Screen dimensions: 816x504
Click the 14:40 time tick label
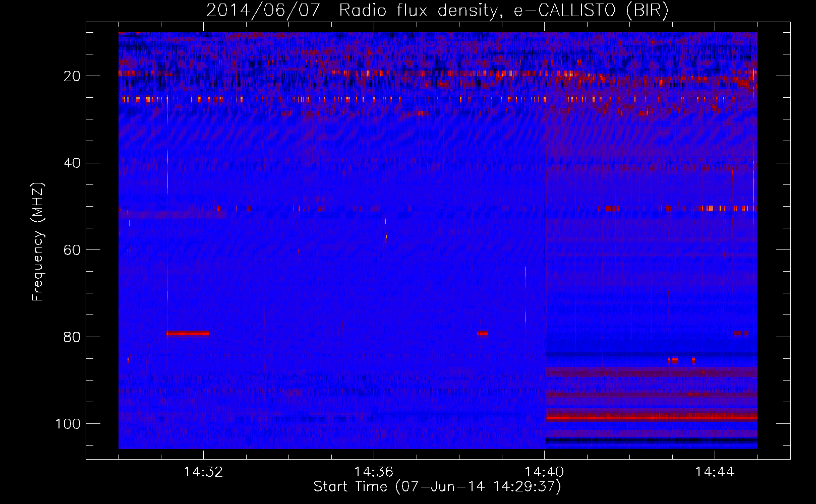point(544,472)
